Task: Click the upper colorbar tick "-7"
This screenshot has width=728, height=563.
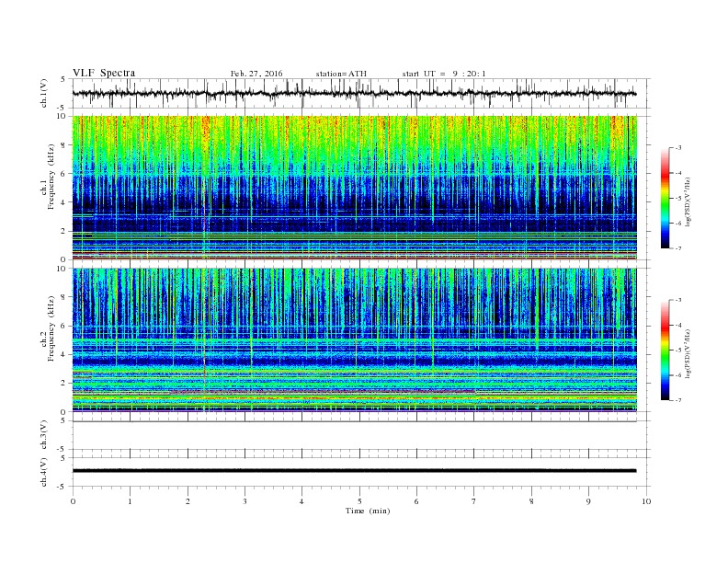Action: [x=678, y=248]
